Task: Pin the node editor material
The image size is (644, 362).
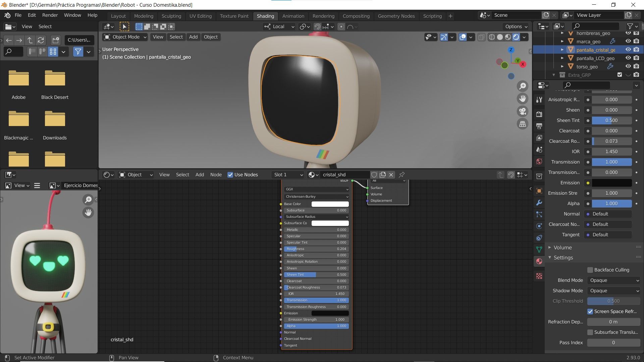Action: point(401,175)
